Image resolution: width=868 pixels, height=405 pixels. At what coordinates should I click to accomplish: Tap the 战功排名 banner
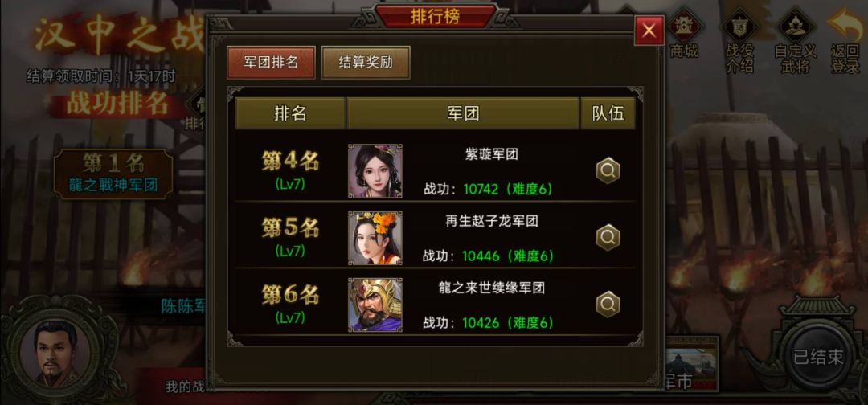pyautogui.click(x=117, y=104)
